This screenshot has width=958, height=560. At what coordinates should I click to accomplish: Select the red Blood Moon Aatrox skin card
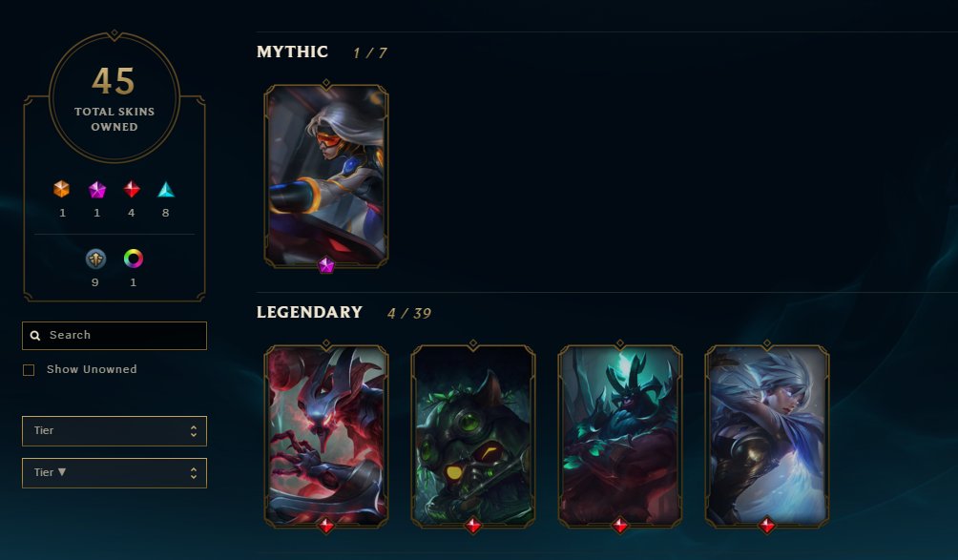click(x=326, y=436)
